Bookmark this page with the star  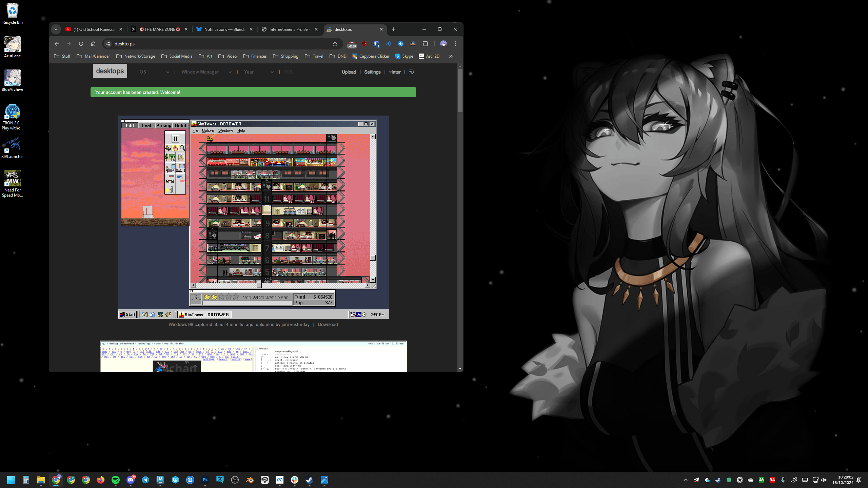coord(335,44)
